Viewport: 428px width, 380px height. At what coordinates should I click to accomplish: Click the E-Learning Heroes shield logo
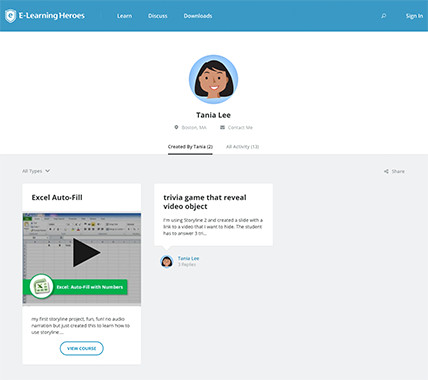10,16
